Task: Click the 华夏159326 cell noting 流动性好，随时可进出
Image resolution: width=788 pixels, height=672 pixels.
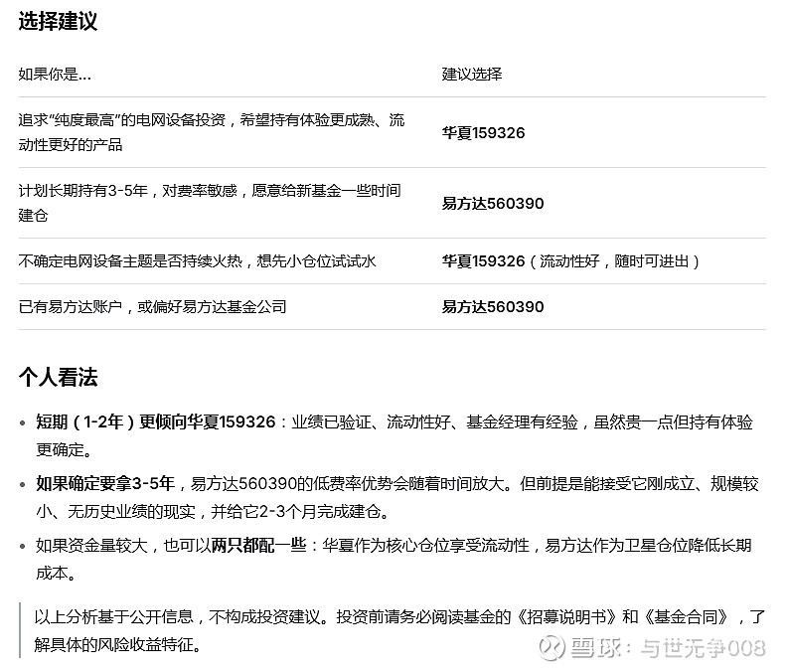Action: point(571,260)
